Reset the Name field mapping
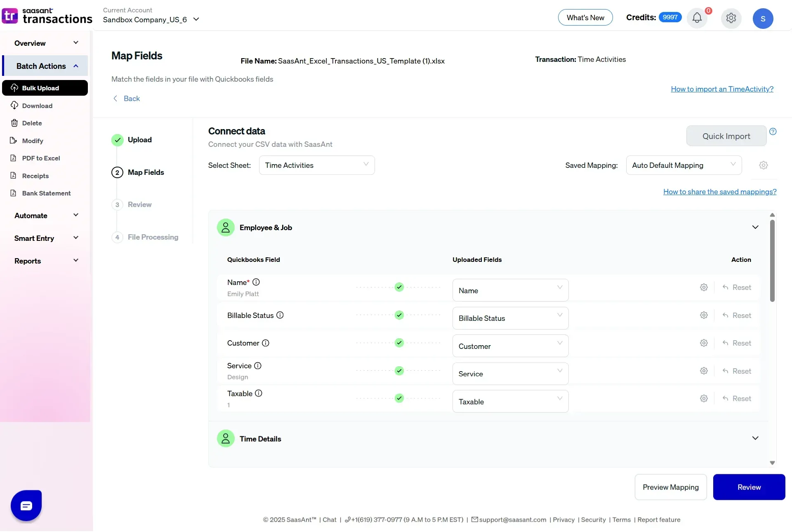 [737, 287]
